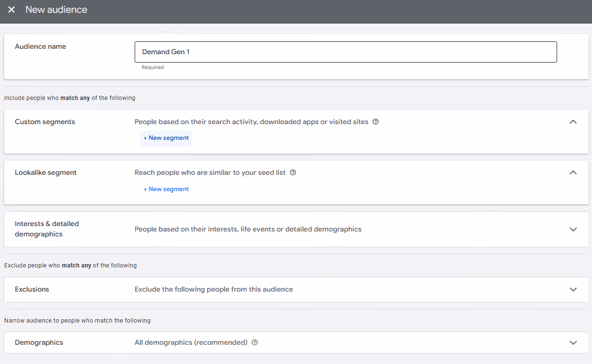Click the 'New audience' title text
The width and height of the screenshot is (592, 364).
coord(56,10)
